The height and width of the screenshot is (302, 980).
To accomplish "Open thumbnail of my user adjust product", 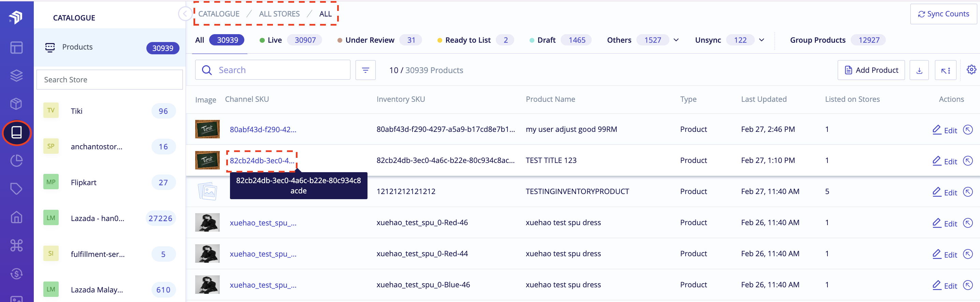I will 207,129.
